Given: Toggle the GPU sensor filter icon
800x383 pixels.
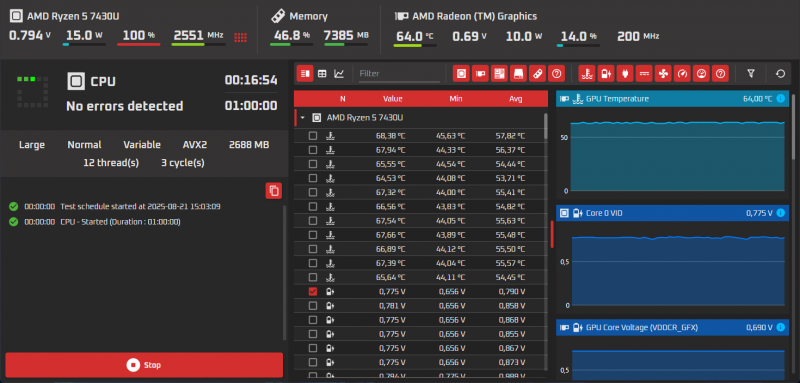Looking at the screenshot, I should pos(480,74).
